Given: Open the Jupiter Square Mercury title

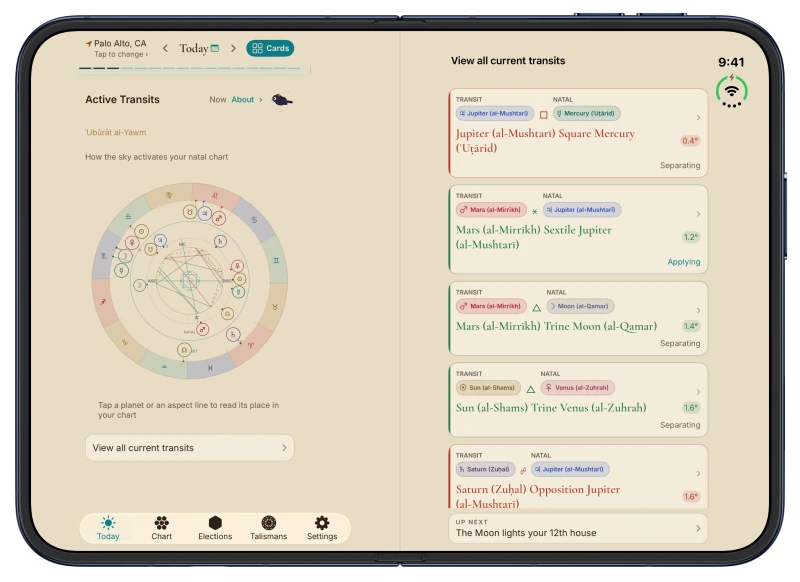Looking at the screenshot, I should point(545,141).
